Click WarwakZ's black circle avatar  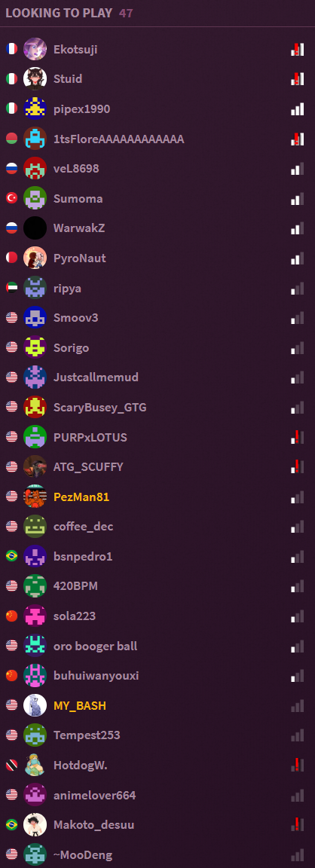pyautogui.click(x=35, y=228)
